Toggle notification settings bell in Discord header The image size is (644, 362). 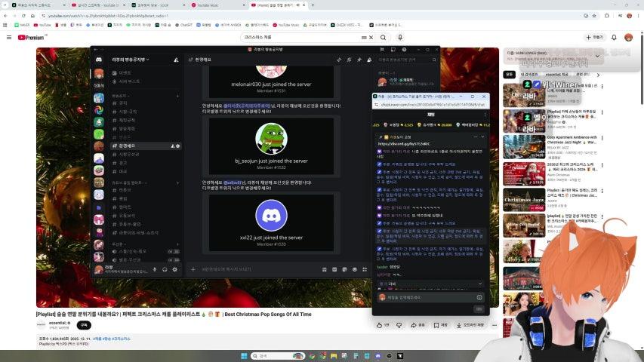pyautogui.click(x=349, y=60)
